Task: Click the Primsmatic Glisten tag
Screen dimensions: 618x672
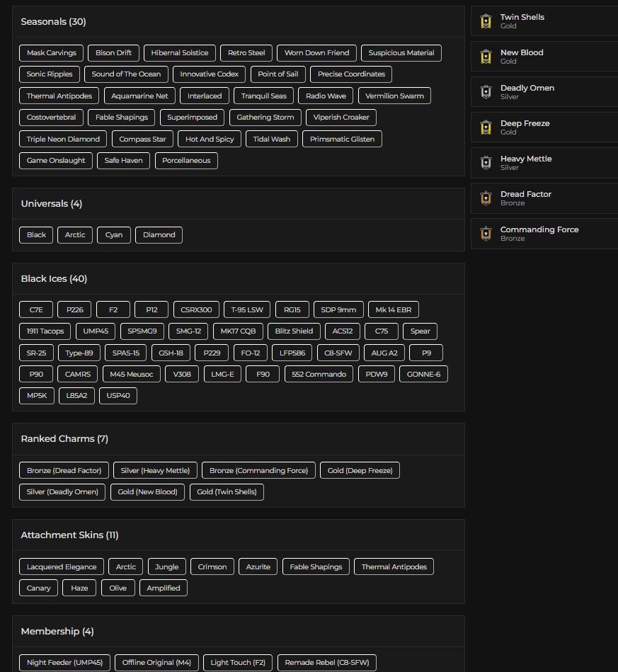Action: coord(342,139)
